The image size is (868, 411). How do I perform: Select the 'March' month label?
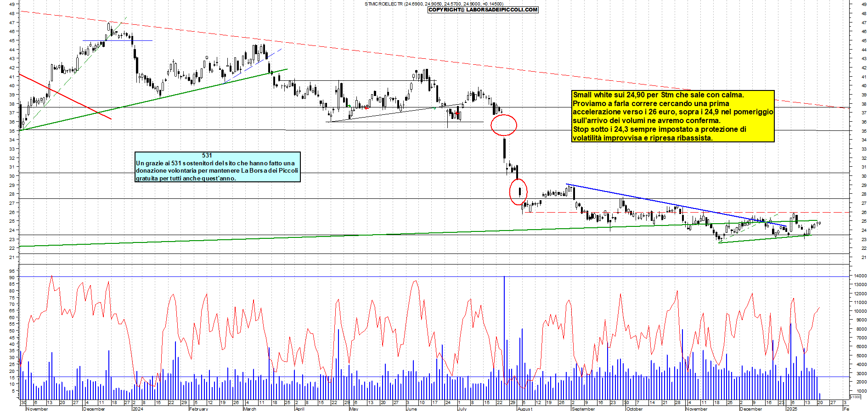tap(250, 409)
